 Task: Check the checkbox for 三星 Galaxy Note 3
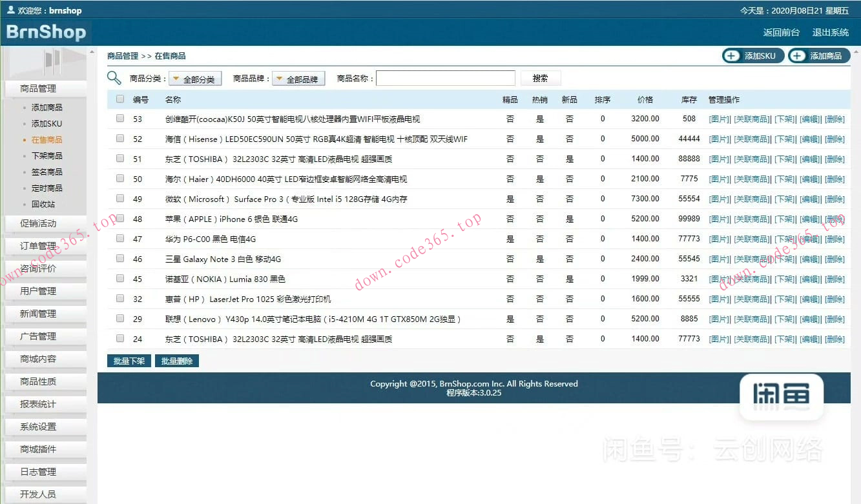click(119, 258)
